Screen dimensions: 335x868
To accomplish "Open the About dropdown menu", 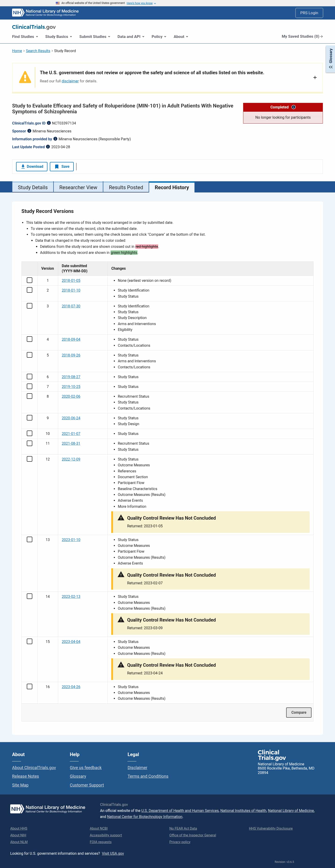I will tap(181, 36).
